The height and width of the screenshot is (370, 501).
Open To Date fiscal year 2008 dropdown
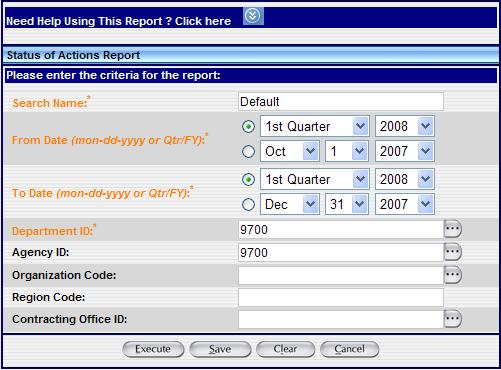[405, 179]
